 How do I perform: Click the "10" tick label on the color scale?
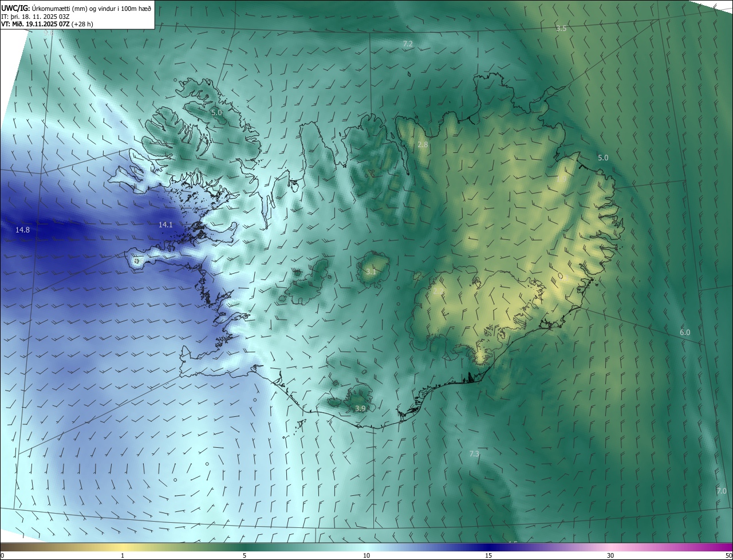366,555
